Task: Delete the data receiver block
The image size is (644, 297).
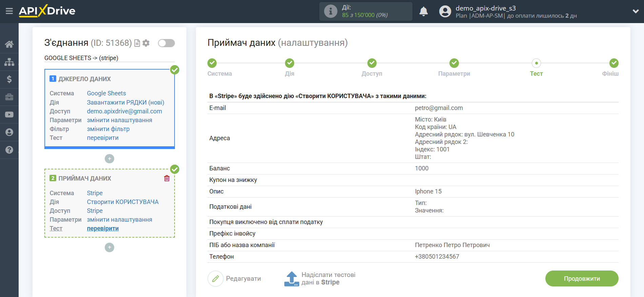Action: point(167,178)
